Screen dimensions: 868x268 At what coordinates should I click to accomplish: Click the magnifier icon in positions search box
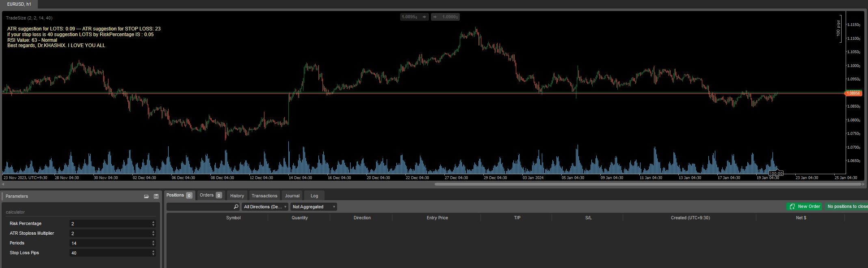coord(236,207)
